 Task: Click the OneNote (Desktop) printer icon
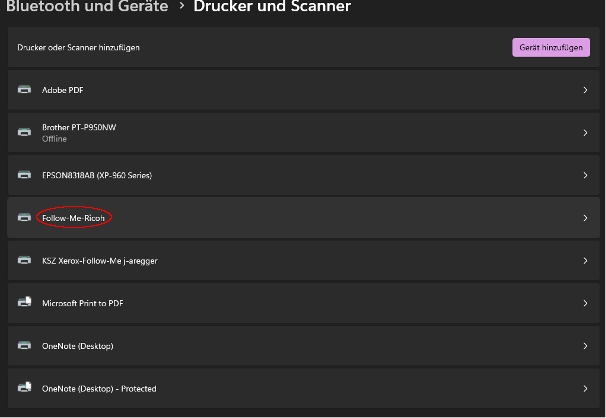click(24, 345)
